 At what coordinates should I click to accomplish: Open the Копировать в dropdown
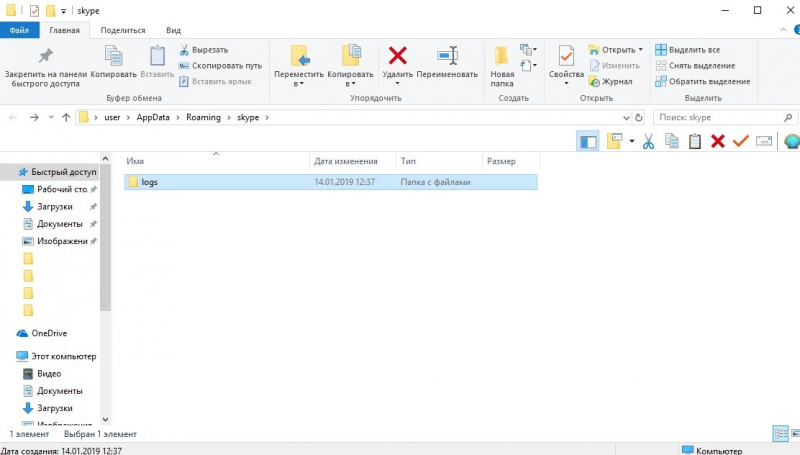pos(351,66)
